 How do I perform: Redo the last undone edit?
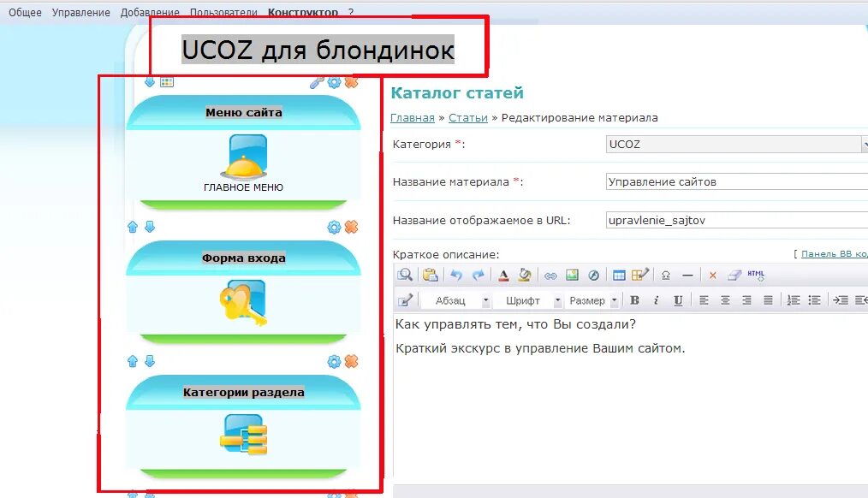click(x=479, y=275)
